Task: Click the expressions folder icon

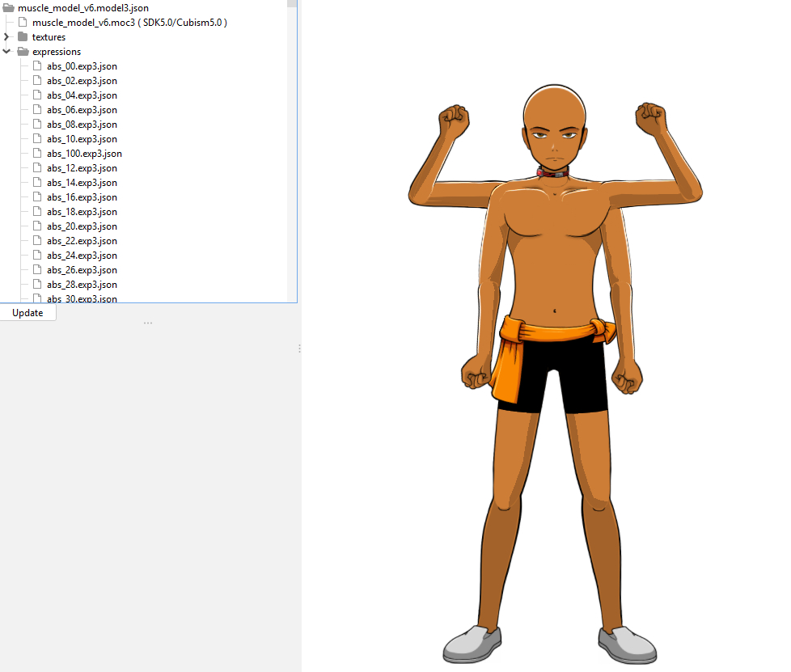Action: pos(23,52)
